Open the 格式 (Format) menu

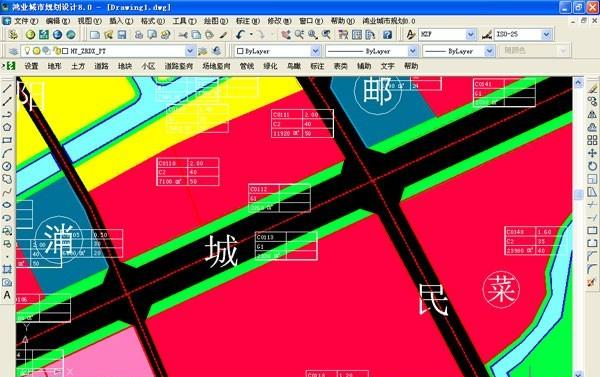click(x=153, y=21)
